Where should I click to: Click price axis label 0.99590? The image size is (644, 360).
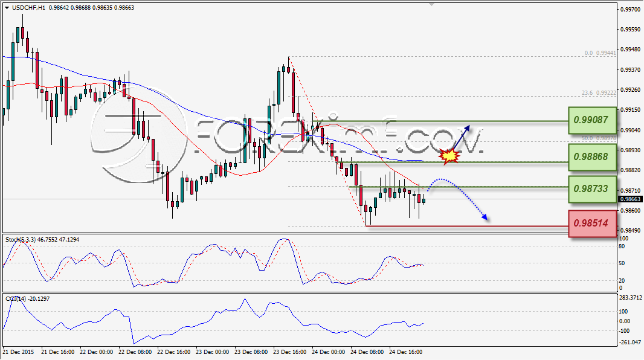630,30
